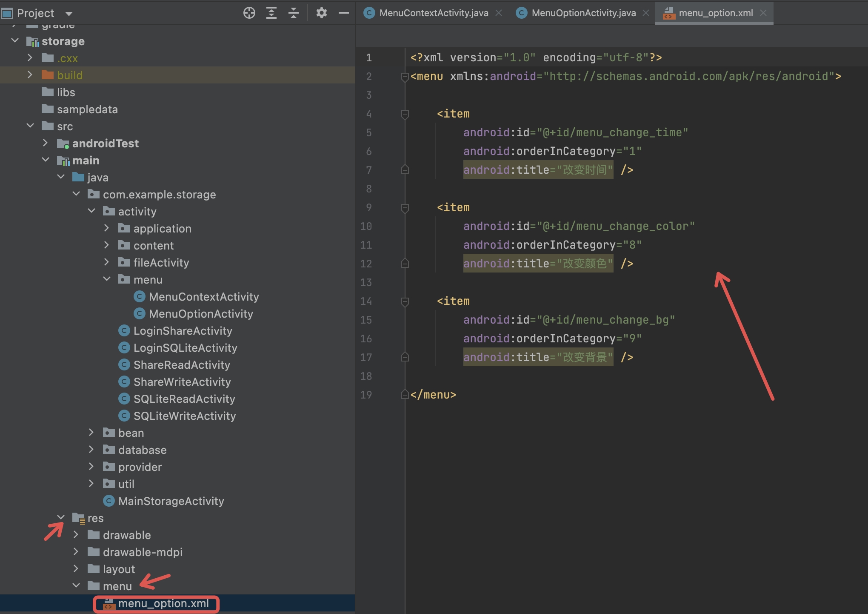Collapse the res folder chevron

point(61,517)
